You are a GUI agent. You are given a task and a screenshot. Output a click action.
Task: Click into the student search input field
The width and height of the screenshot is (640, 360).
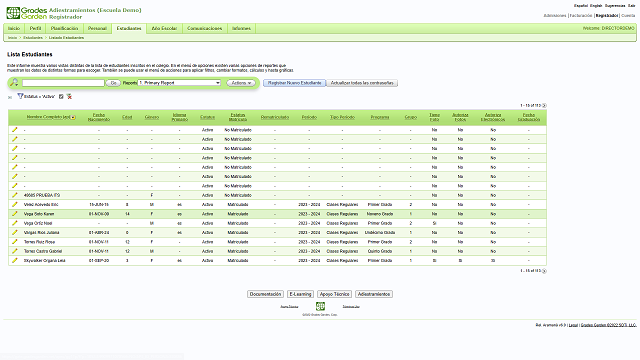point(63,83)
